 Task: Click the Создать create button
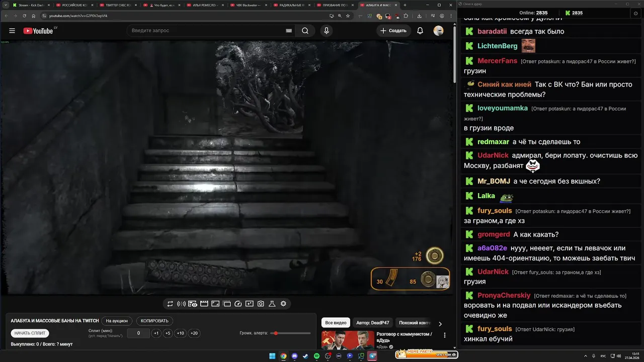tap(393, 31)
